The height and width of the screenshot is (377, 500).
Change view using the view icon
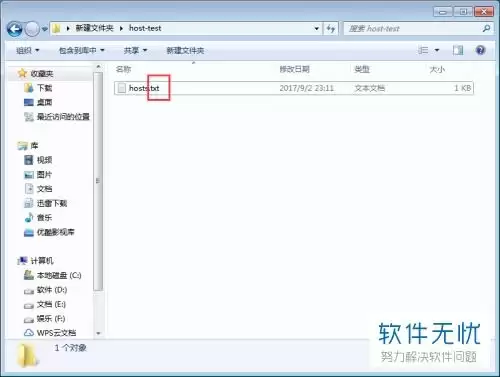(x=423, y=50)
